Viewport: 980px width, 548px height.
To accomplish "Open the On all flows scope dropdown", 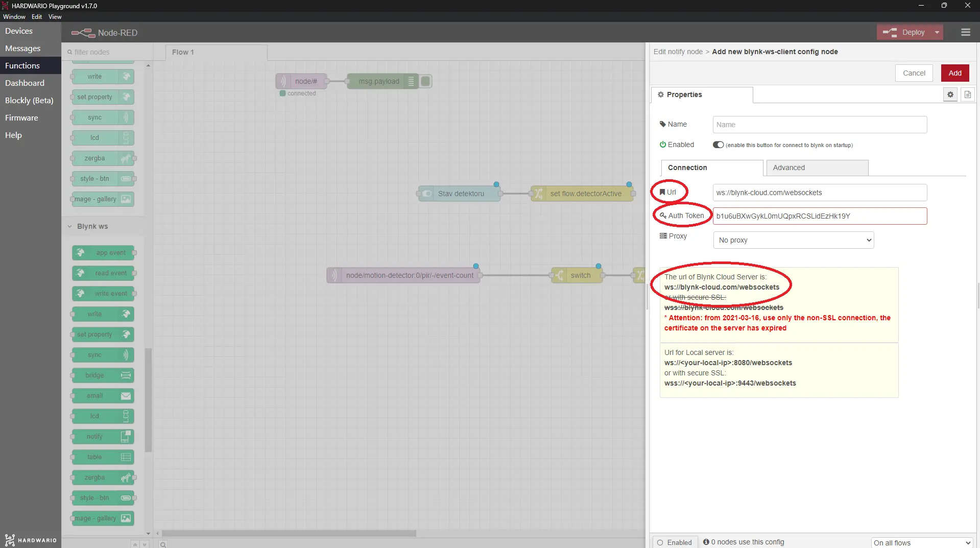I will [x=921, y=542].
